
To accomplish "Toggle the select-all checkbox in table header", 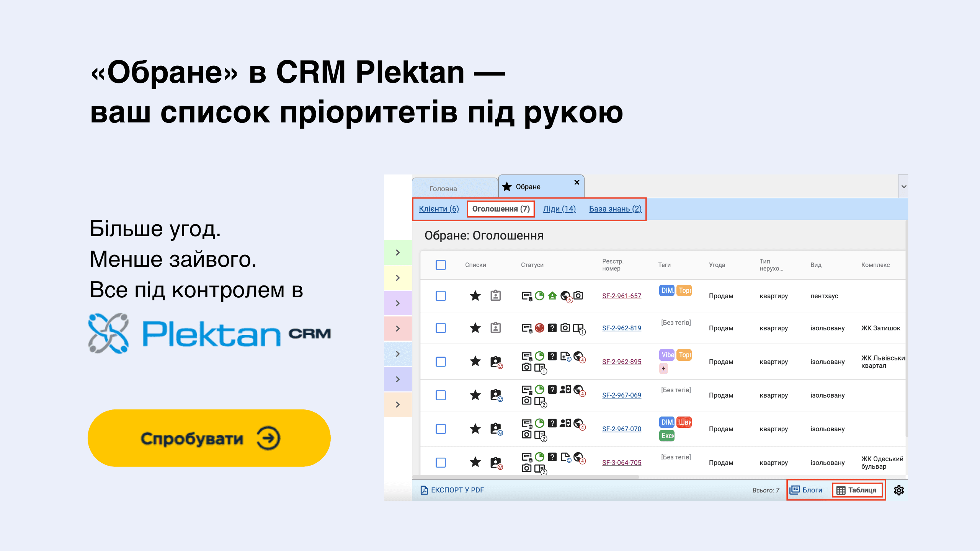I will click(441, 265).
